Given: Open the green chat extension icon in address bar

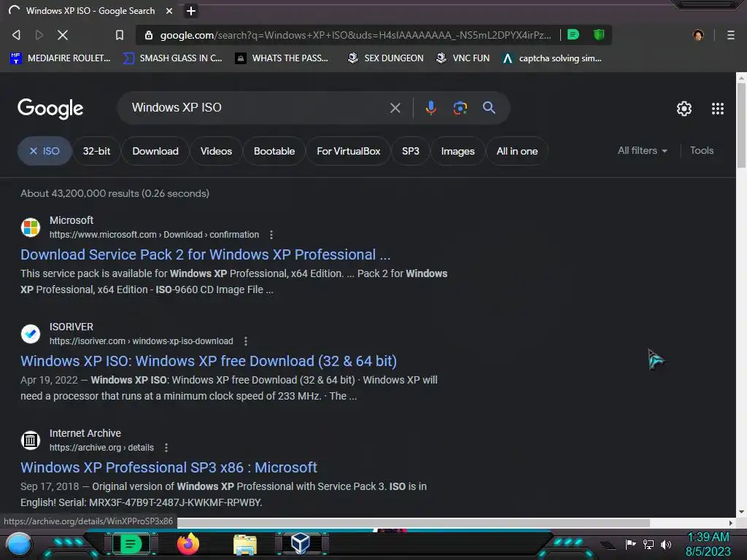Looking at the screenshot, I should [573, 35].
